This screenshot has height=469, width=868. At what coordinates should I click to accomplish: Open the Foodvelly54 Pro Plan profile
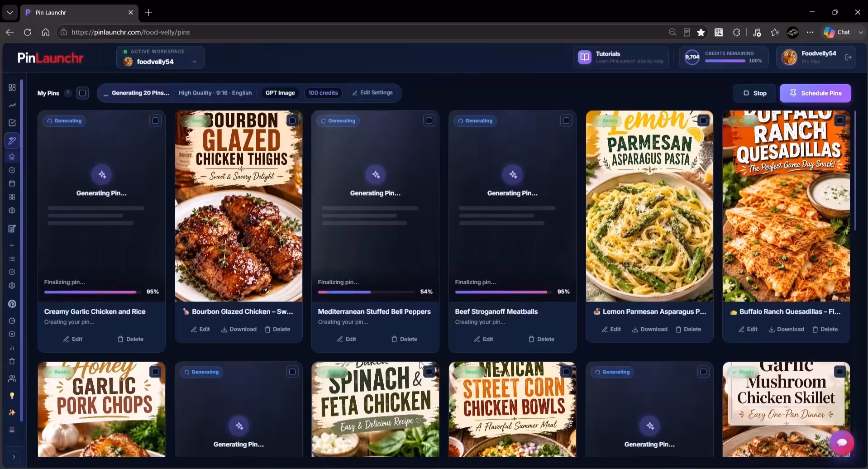pos(816,57)
